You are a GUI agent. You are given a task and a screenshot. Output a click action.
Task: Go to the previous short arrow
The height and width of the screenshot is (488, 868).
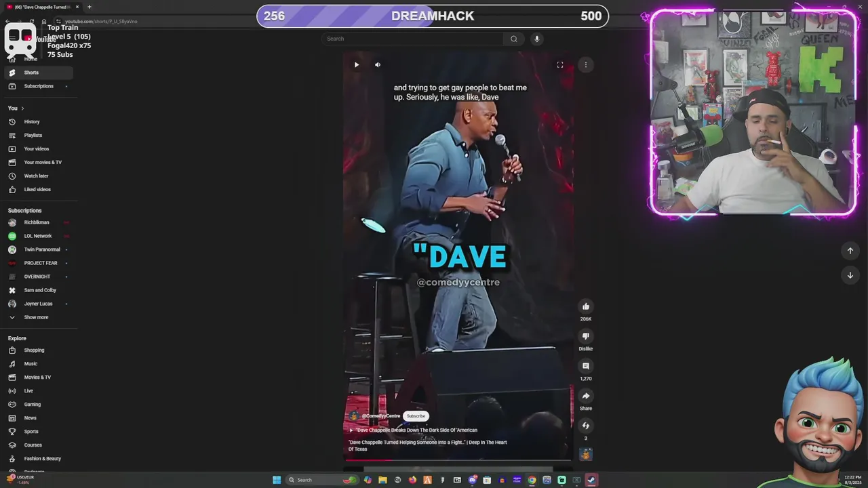(850, 251)
